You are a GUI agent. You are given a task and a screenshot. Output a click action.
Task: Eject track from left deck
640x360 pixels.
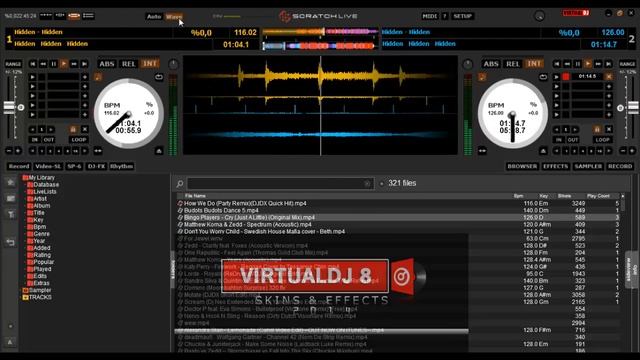tap(159, 151)
